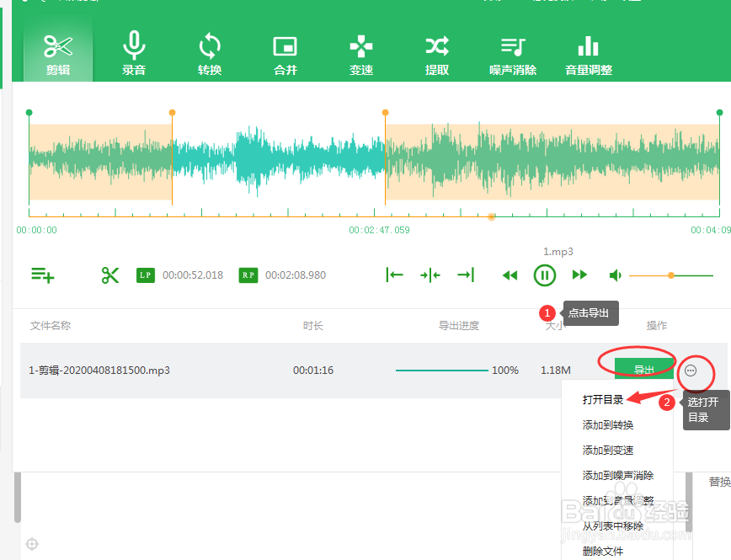Click the 文件名称 column header
The image size is (731, 560).
(x=51, y=325)
